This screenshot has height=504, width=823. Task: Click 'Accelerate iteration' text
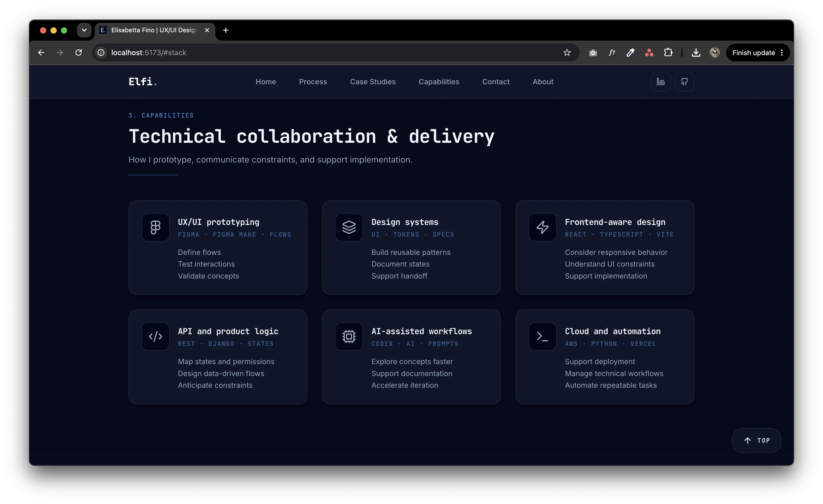pyautogui.click(x=405, y=385)
